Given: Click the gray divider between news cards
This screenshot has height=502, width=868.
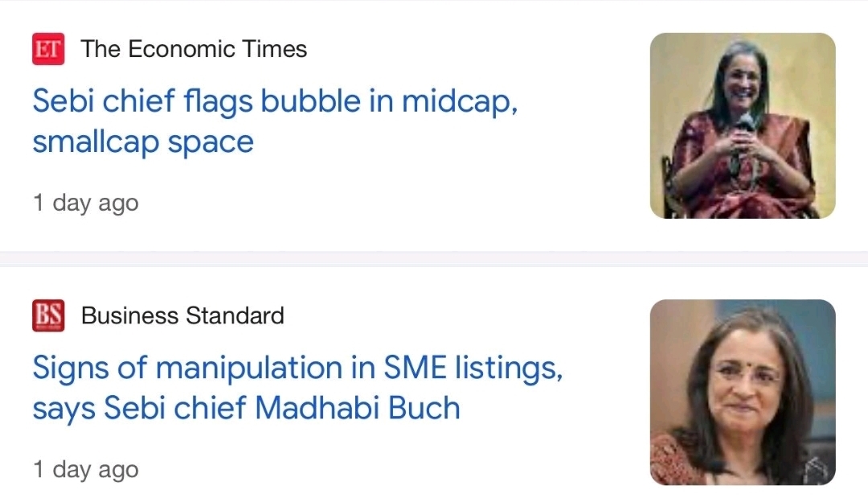Looking at the screenshot, I should tap(434, 258).
